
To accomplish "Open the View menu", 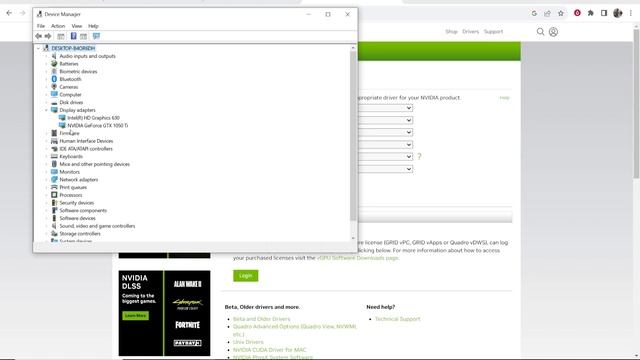I will tap(77, 26).
